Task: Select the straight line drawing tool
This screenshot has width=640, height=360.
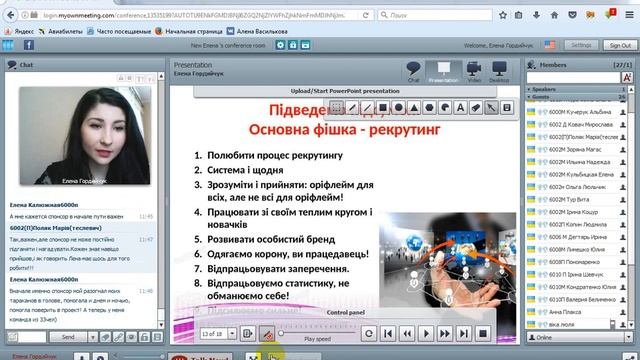Action: 367,108
